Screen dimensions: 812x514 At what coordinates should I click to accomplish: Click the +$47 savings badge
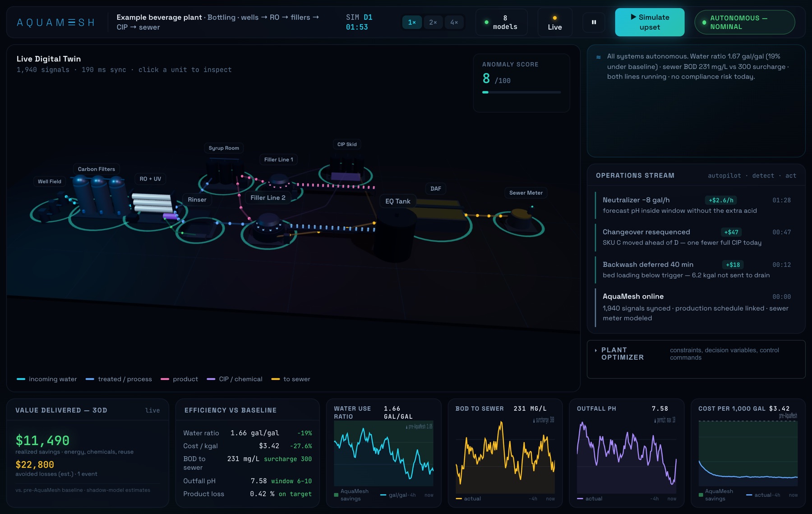(731, 232)
